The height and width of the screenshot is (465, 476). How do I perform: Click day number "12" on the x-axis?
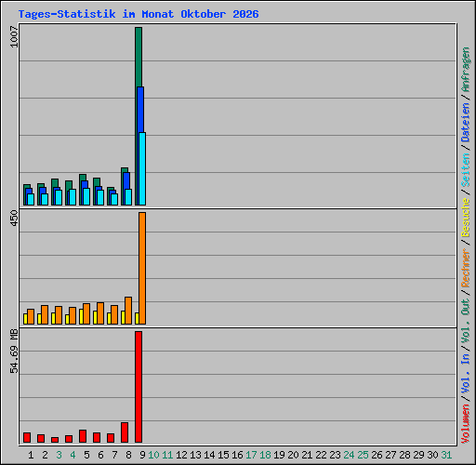pyautogui.click(x=181, y=455)
